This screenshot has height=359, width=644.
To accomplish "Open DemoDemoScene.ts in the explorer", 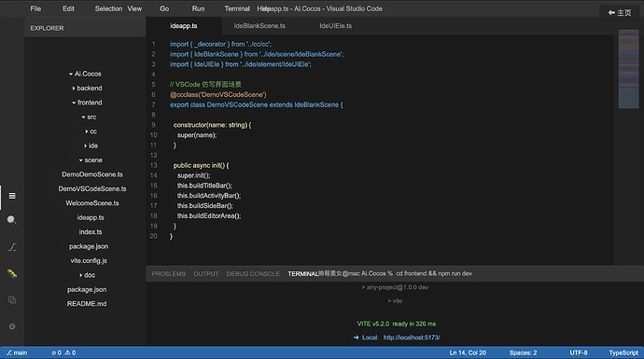I will coord(92,174).
